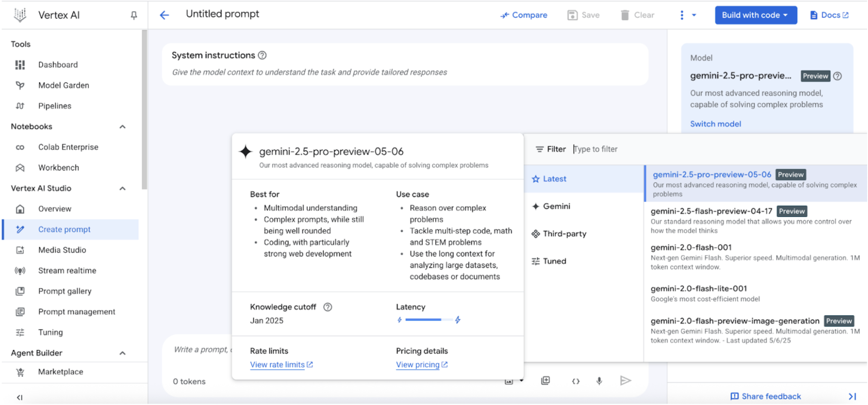
Task: Collapse the Agent Builder section
Action: [122, 353]
